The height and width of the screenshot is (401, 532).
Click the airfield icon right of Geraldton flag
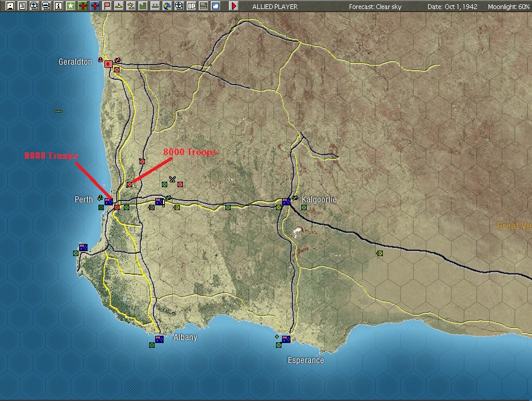coord(118,60)
